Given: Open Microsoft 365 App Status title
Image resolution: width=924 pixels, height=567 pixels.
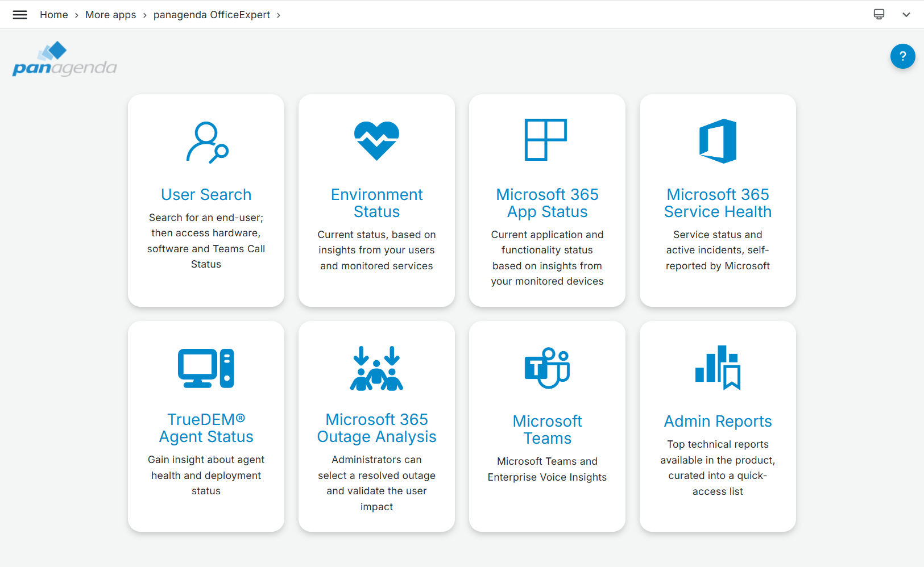Looking at the screenshot, I should point(547,203).
